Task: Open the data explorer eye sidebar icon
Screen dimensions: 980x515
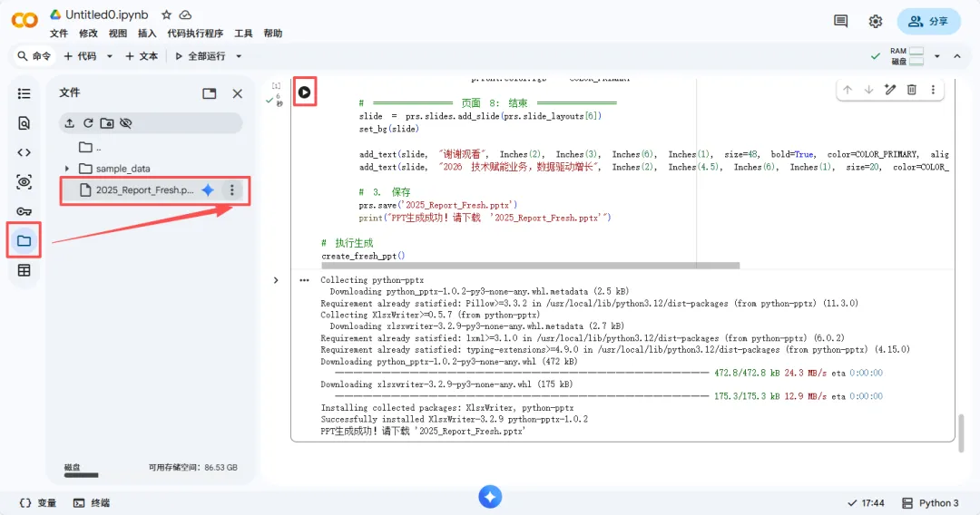Action: [x=24, y=181]
